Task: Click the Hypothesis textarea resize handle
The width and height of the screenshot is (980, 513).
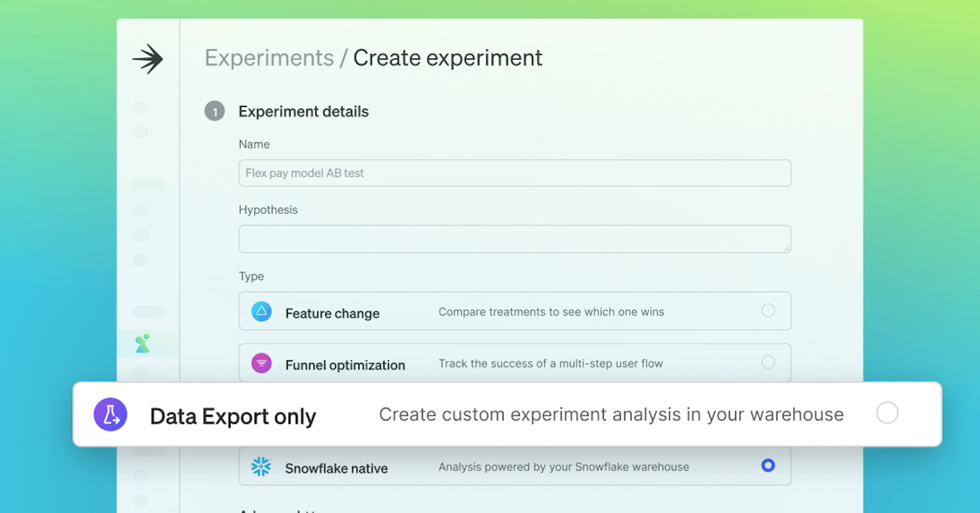Action: pos(787,249)
